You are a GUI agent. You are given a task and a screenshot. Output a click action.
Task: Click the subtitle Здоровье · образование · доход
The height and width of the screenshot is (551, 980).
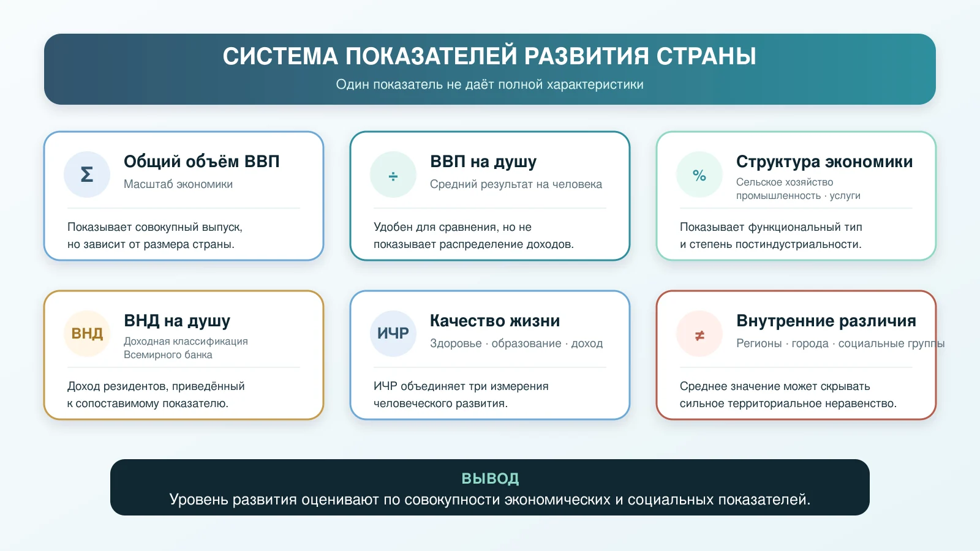click(516, 343)
